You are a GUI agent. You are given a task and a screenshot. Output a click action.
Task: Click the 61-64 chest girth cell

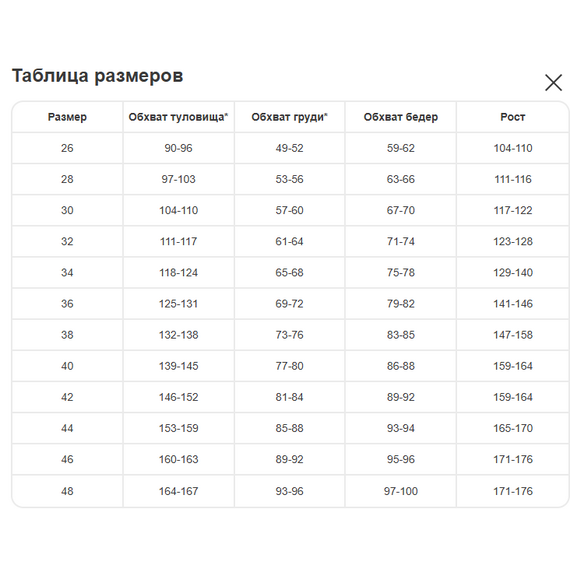point(289,241)
